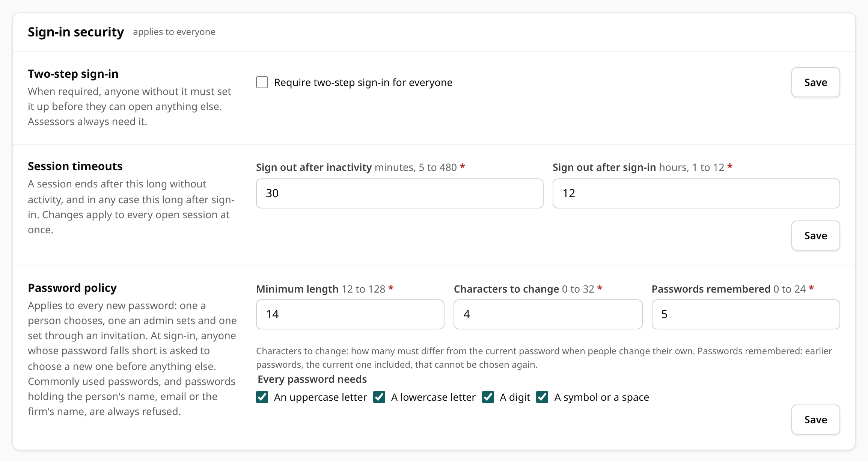Click the Session timeouts heading
The height and width of the screenshot is (462, 868).
pos(75,166)
